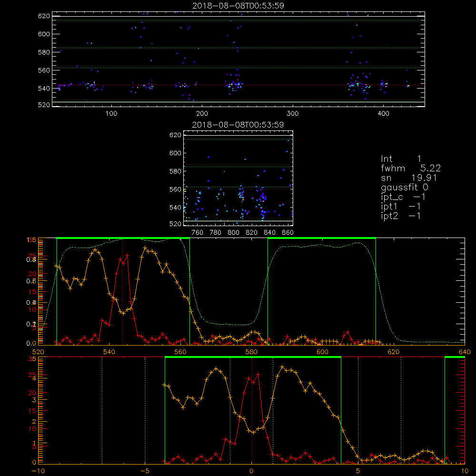Click the '840' x-axis label

click(x=269, y=233)
